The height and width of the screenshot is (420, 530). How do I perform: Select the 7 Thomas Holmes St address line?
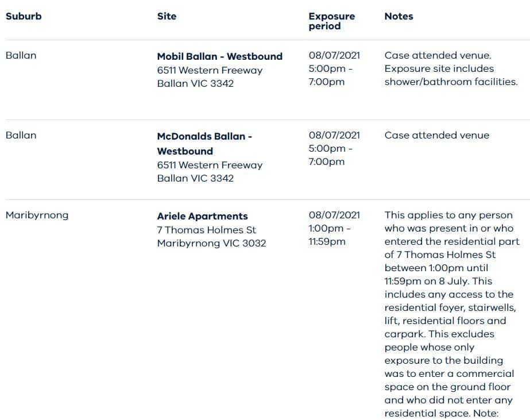(206, 230)
